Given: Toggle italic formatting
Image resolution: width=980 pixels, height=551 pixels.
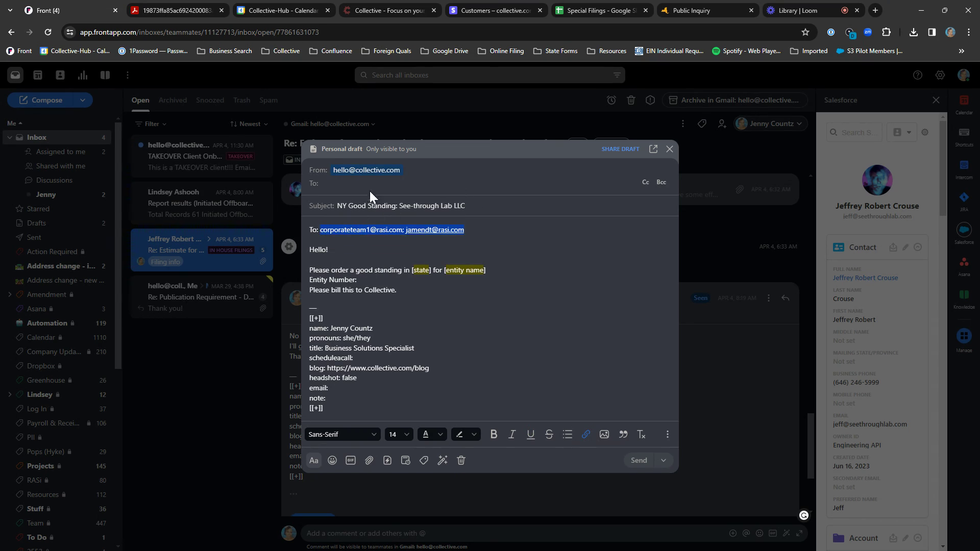Looking at the screenshot, I should tap(512, 434).
